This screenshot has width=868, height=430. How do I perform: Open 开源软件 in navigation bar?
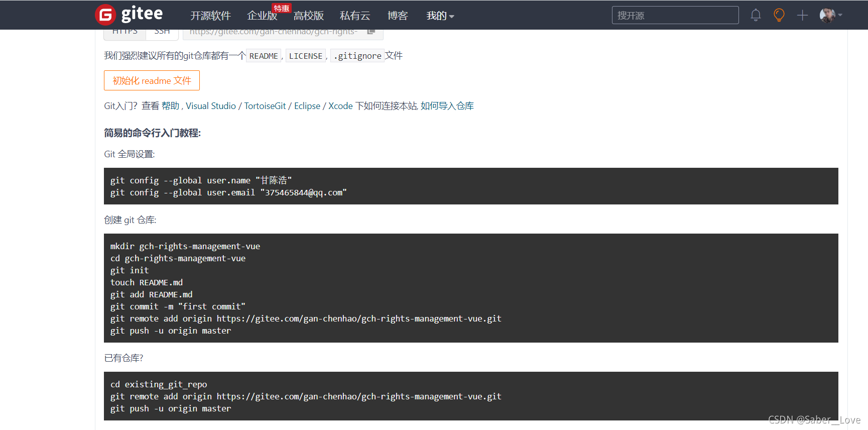point(210,16)
